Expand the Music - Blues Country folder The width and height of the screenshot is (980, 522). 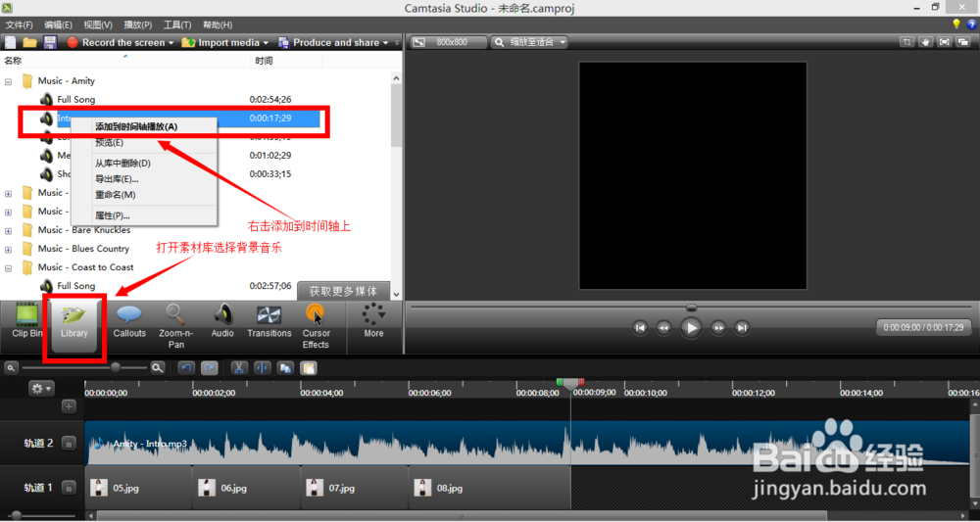click(8, 249)
